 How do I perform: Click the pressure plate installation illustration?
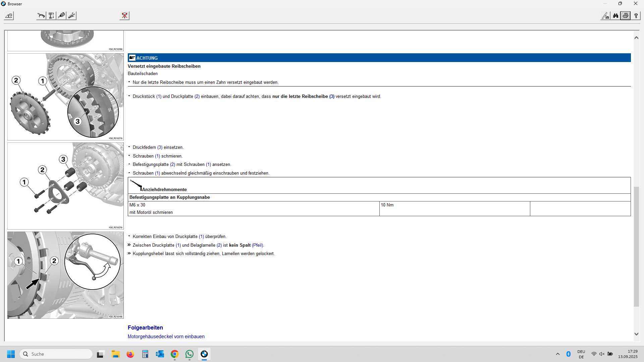65,97
